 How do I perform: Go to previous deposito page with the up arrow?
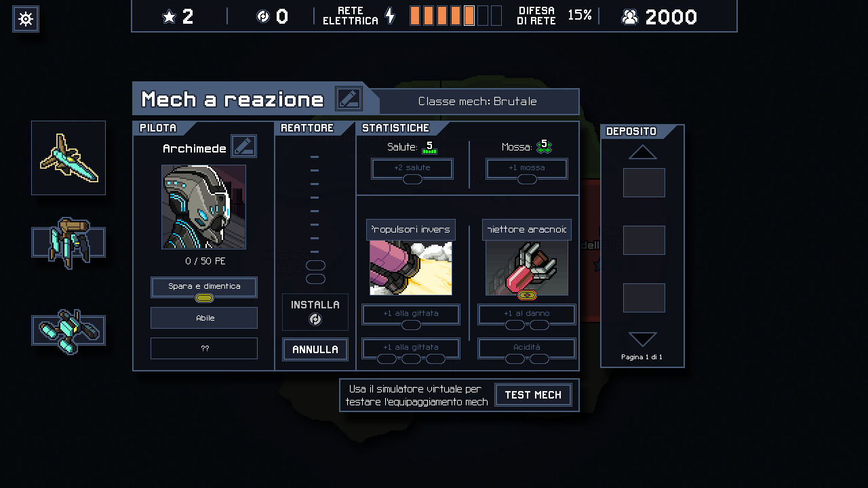[643, 152]
